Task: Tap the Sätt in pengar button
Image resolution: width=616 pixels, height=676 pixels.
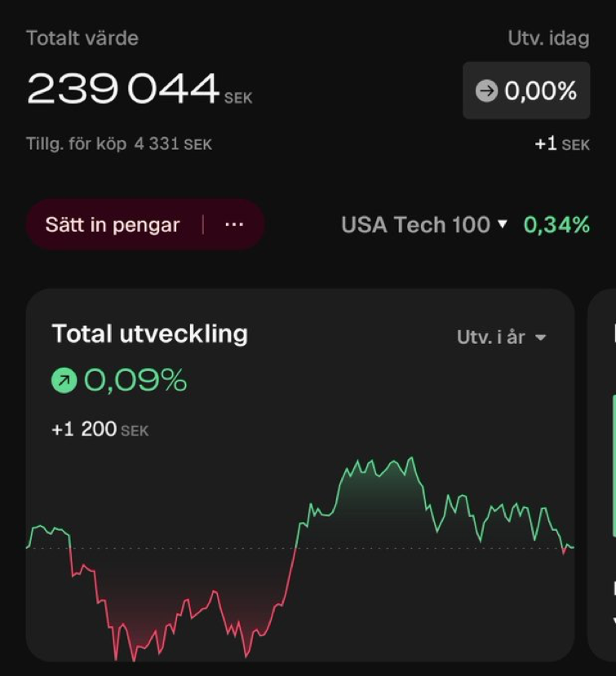Action: pos(113,224)
